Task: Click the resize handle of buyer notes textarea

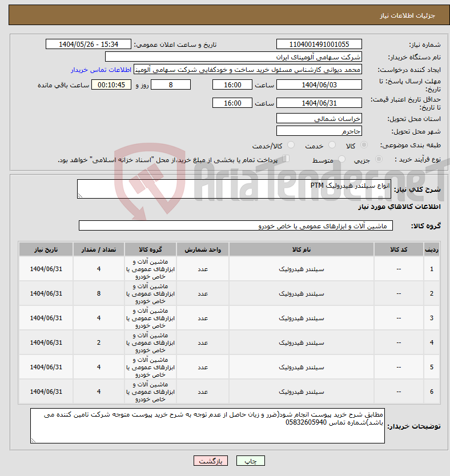Action: (33, 441)
